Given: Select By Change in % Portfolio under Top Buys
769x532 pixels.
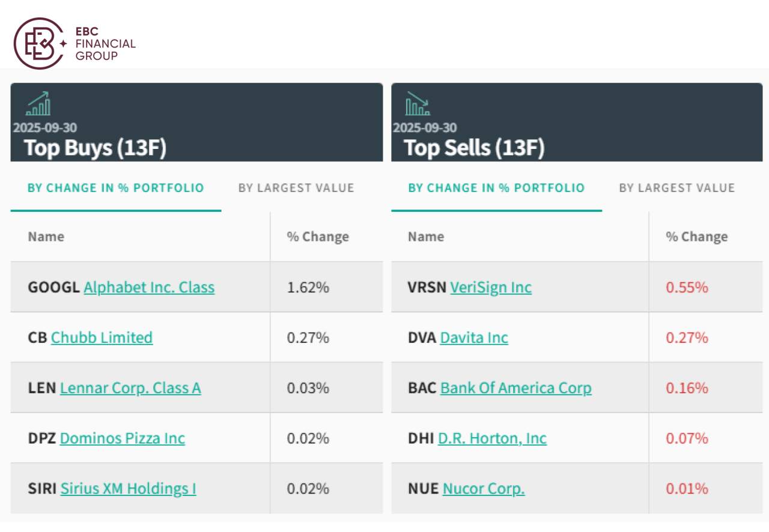Looking at the screenshot, I should [x=115, y=187].
